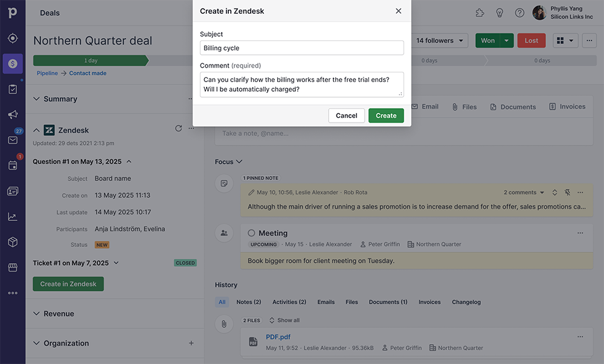Click the Pipedrive logo in sidebar

[12, 12]
